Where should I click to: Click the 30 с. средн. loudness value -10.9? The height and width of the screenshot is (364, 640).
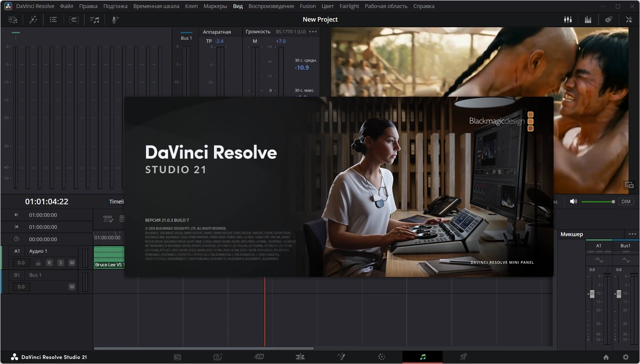[x=302, y=68]
